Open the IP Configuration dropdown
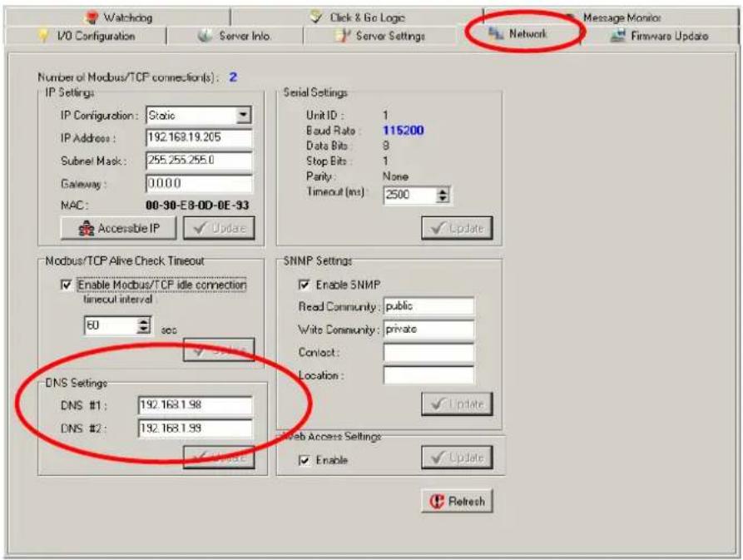 pos(244,115)
